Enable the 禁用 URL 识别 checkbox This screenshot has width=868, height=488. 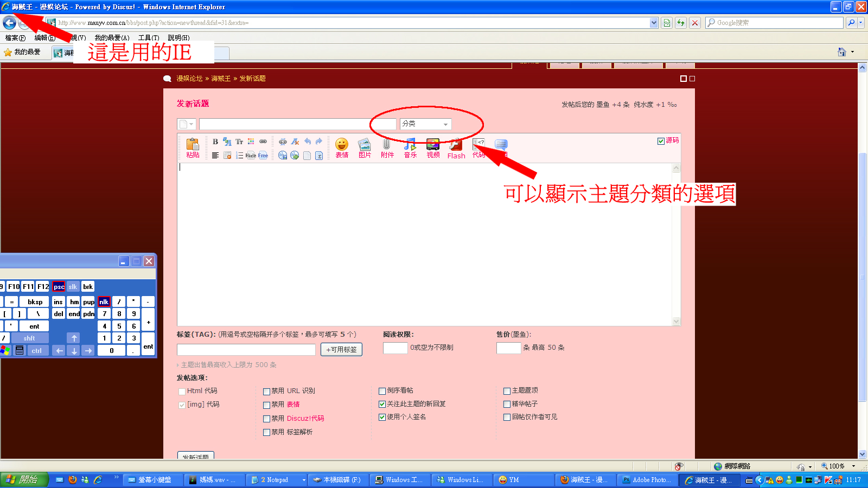tap(266, 391)
